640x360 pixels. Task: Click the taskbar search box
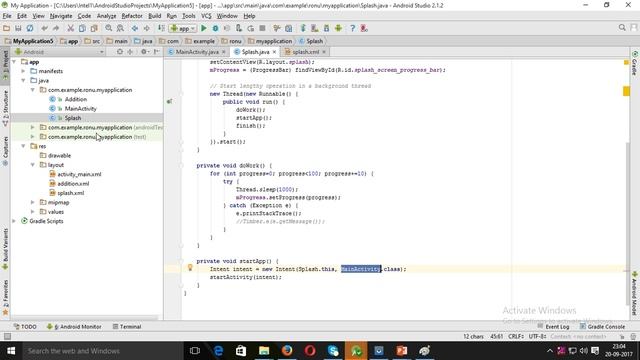click(x=103, y=351)
